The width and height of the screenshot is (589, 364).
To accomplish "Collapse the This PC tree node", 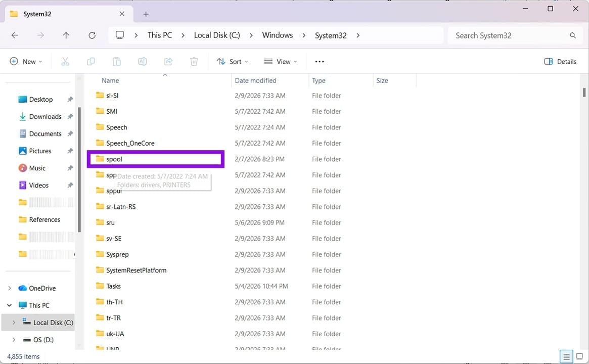I will [x=10, y=305].
